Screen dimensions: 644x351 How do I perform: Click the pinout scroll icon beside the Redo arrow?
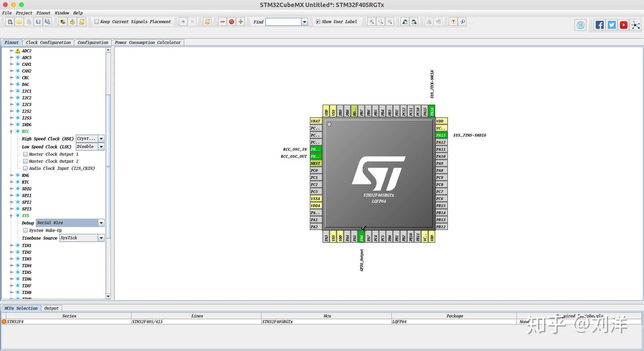pyautogui.click(x=207, y=21)
